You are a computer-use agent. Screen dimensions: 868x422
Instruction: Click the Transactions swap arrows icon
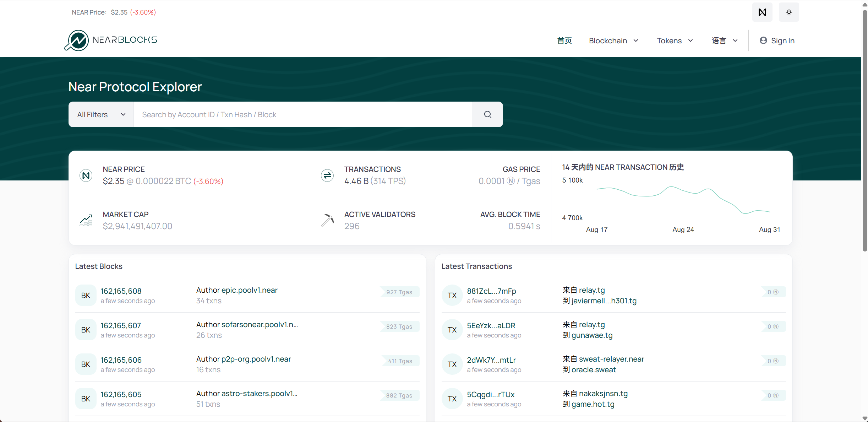[327, 175]
